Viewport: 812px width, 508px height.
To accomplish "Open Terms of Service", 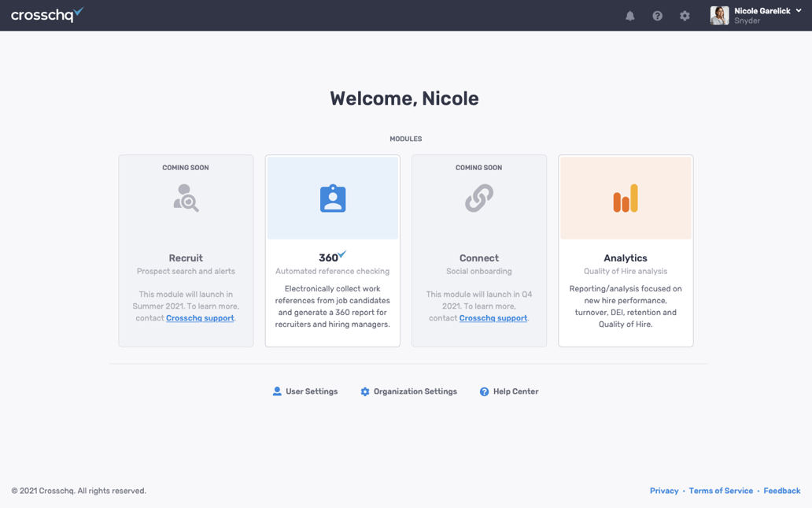I will tap(721, 491).
